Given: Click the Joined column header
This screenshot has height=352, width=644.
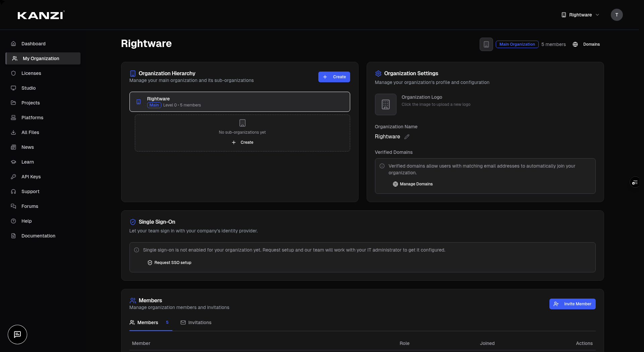Looking at the screenshot, I should pyautogui.click(x=487, y=343).
